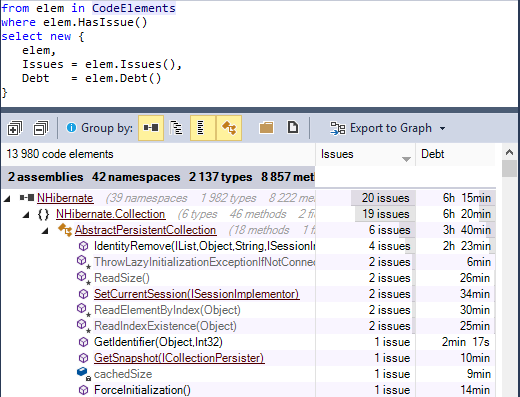Click the Group by info icon
Screen dimensions: 520x397
point(71,127)
